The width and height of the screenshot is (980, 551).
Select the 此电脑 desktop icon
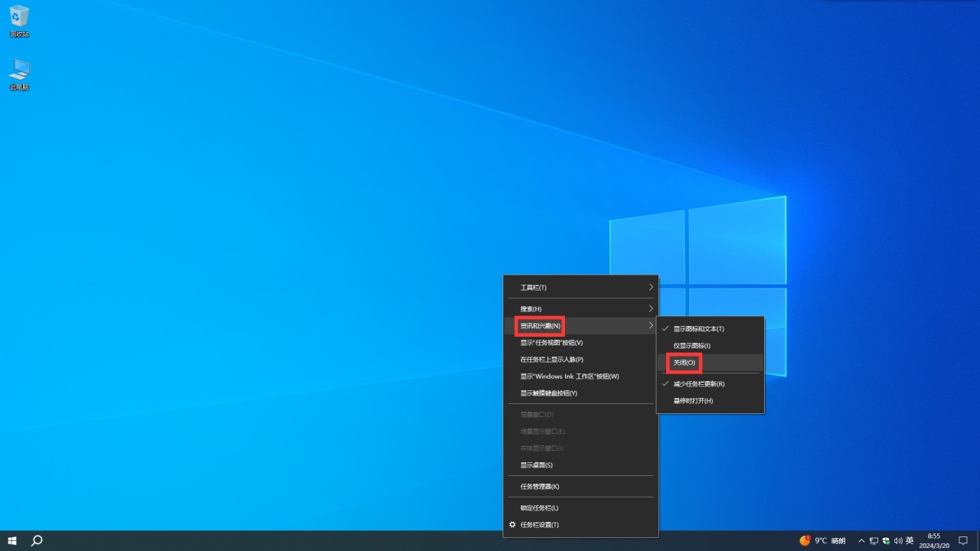[x=19, y=74]
